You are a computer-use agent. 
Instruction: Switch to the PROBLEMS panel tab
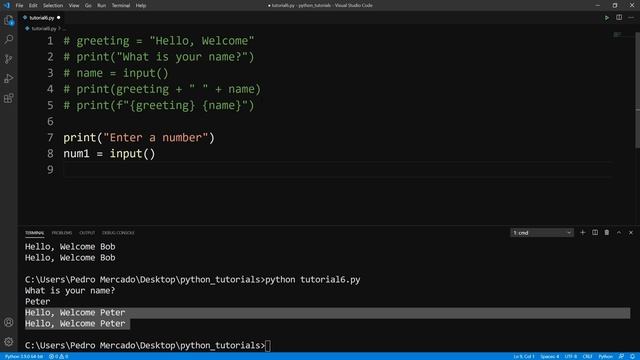coord(62,233)
